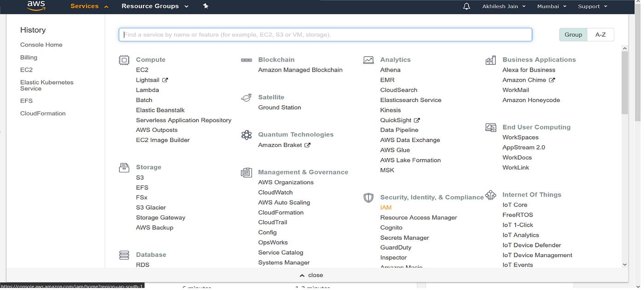The width and height of the screenshot is (644, 290).
Task: Click the external link icon beside Amazon Braket
Action: (308, 145)
